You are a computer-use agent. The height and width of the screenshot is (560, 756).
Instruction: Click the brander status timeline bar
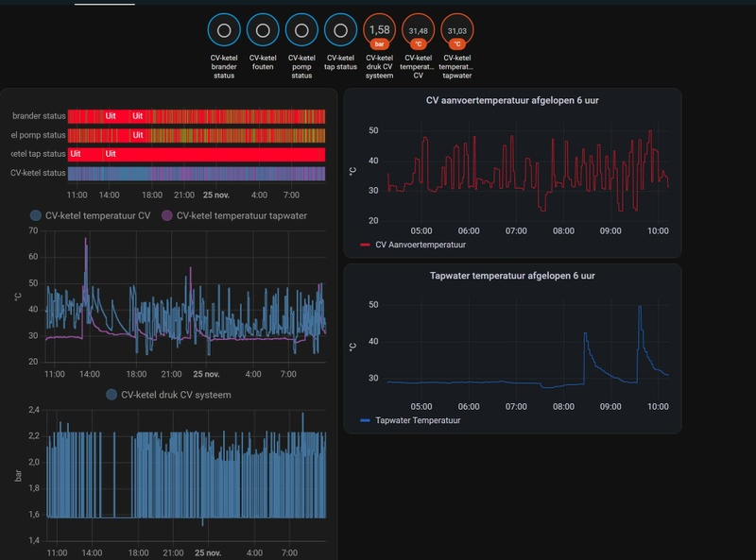tap(197, 116)
